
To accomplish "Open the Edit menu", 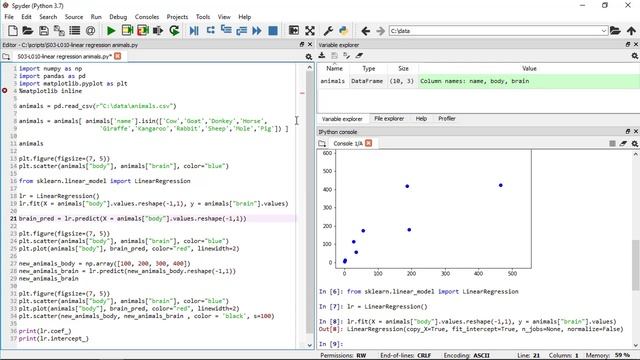I will tap(26, 17).
